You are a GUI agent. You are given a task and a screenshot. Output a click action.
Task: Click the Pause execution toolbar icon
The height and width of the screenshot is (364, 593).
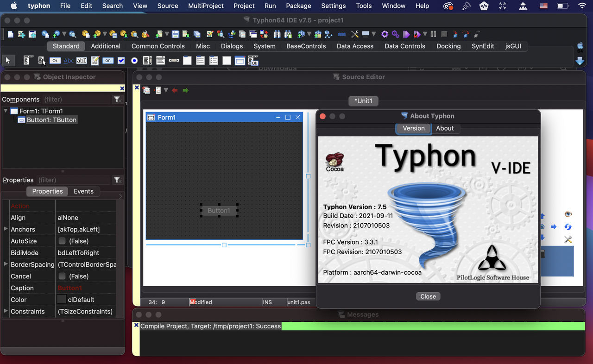click(433, 34)
